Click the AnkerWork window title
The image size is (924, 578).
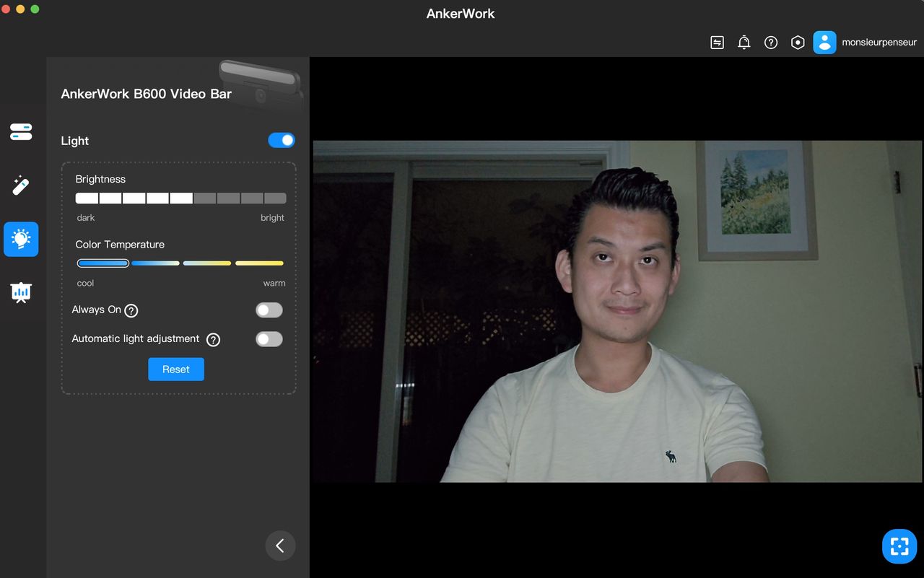(461, 14)
